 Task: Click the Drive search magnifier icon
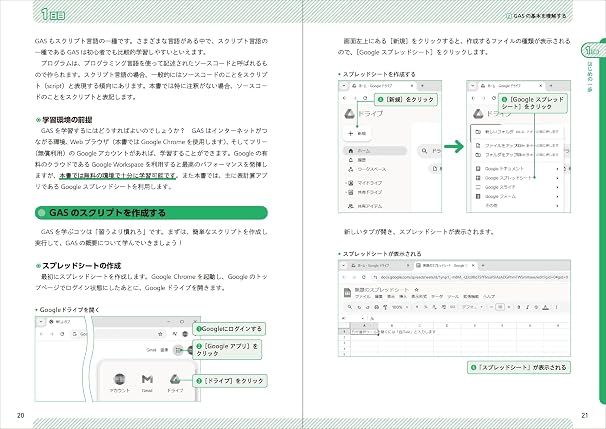click(424, 151)
